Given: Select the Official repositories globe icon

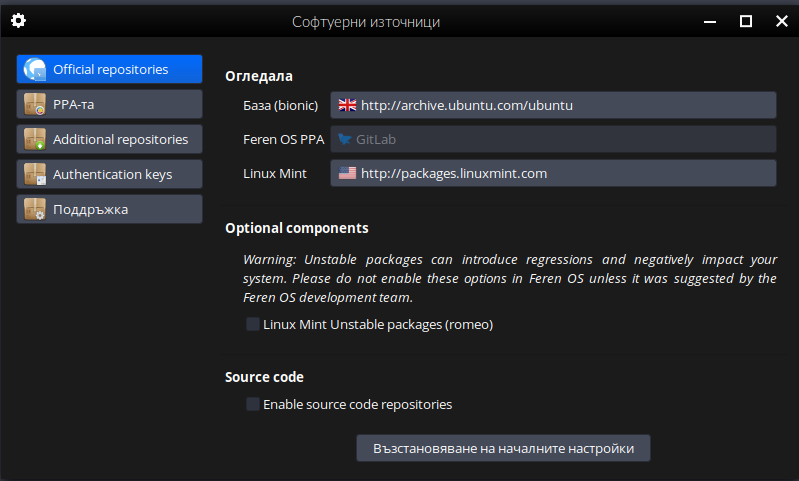Looking at the screenshot, I should pos(35,69).
